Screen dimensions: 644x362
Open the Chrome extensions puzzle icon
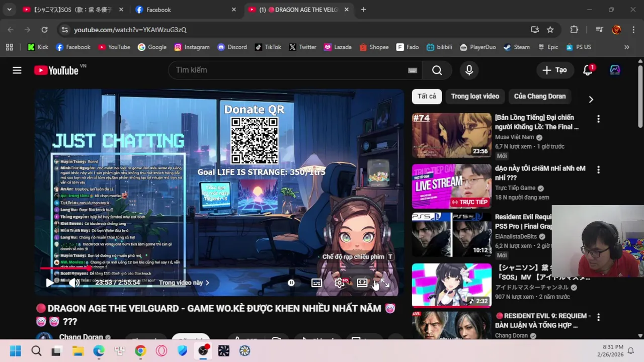(574, 30)
